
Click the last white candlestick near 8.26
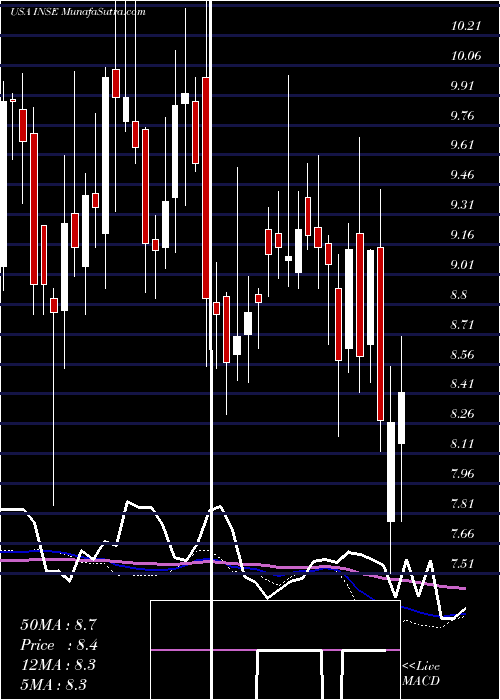point(402,418)
